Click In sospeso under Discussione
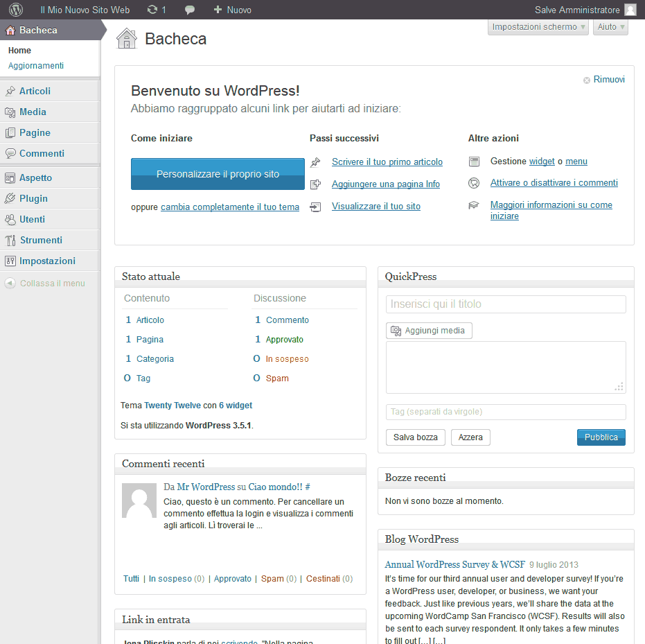Viewport: 645px width, 644px height. pyautogui.click(x=287, y=359)
